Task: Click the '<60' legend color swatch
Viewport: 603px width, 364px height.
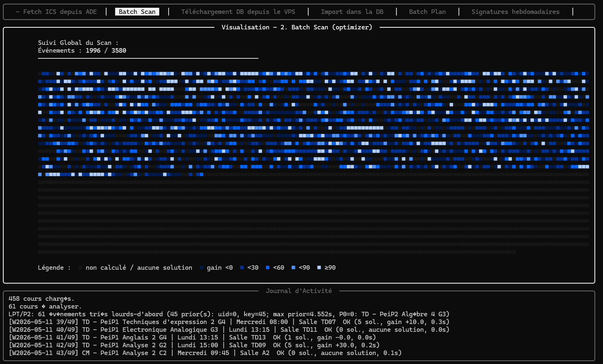Action: pyautogui.click(x=268, y=268)
